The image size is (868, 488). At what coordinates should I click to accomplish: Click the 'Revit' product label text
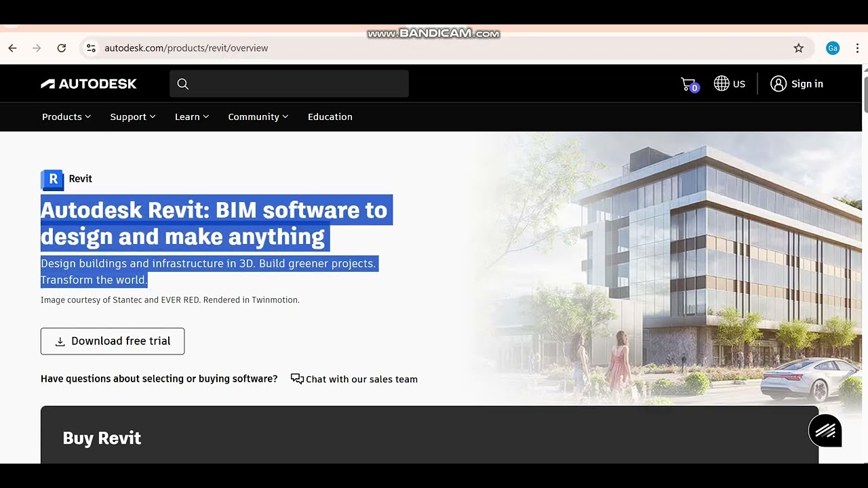(x=80, y=179)
